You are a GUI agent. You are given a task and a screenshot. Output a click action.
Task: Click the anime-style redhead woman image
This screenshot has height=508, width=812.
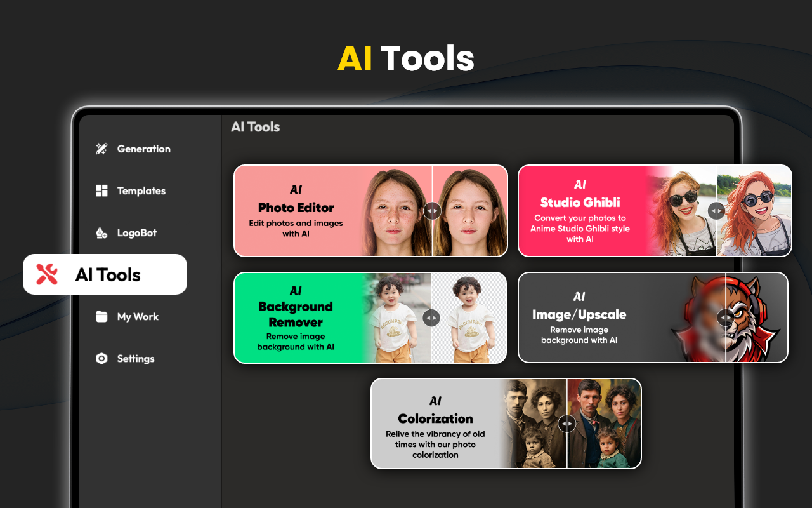754,211
